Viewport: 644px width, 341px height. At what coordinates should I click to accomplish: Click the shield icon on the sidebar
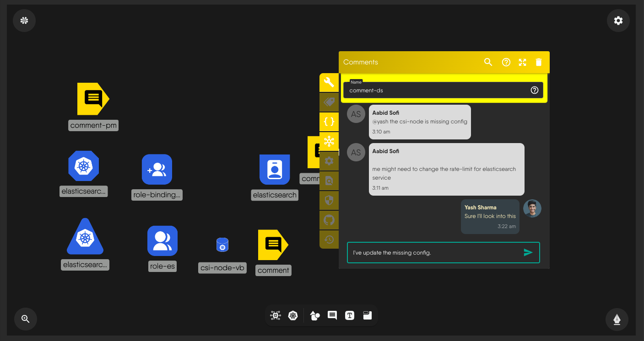coord(329,200)
